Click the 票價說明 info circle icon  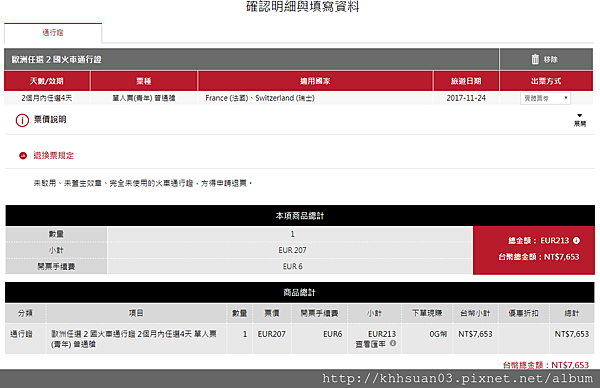coord(22,120)
